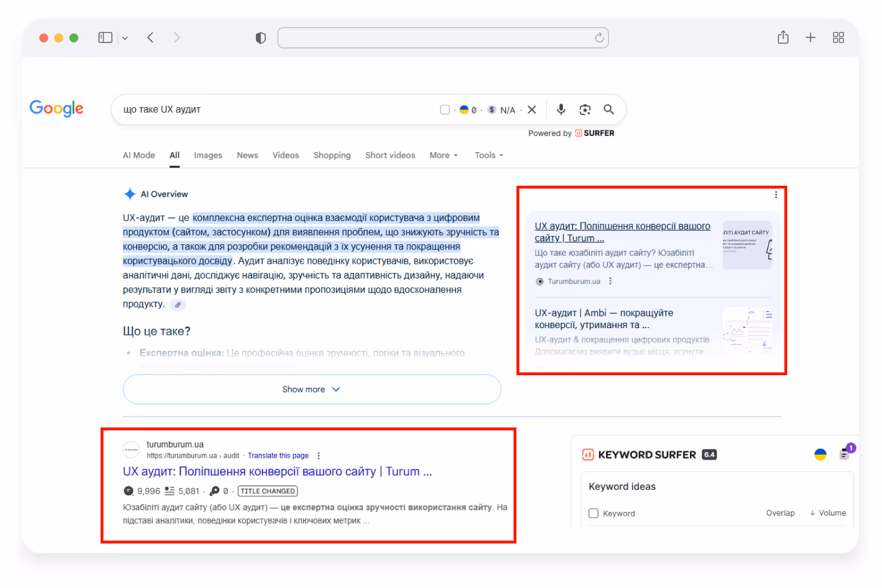This screenshot has height=588, width=882.
Task: Click the AI Overview sparkle icon
Action: [x=130, y=194]
